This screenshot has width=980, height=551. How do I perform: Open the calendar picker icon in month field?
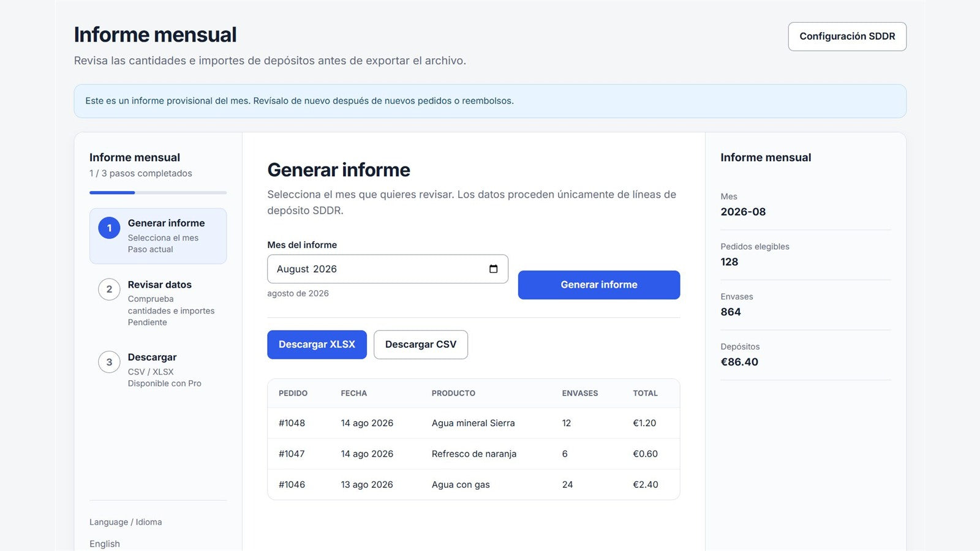pos(493,269)
